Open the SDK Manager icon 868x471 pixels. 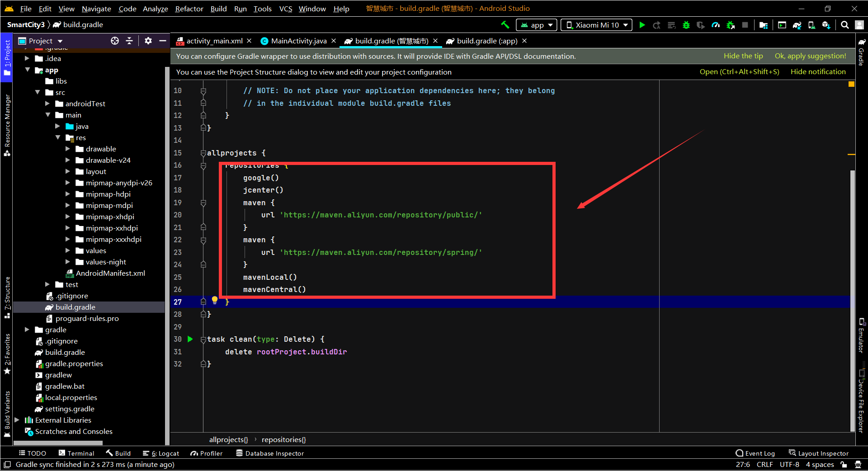coord(826,25)
